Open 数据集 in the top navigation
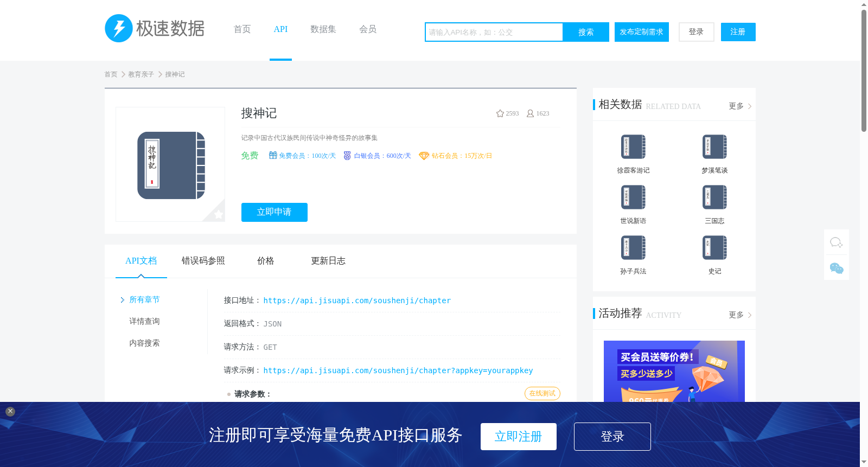Viewport: 868px width, 467px height. tap(323, 29)
